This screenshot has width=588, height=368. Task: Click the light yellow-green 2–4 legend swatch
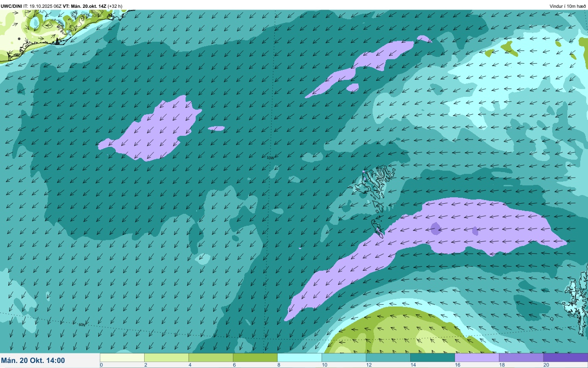166,357
